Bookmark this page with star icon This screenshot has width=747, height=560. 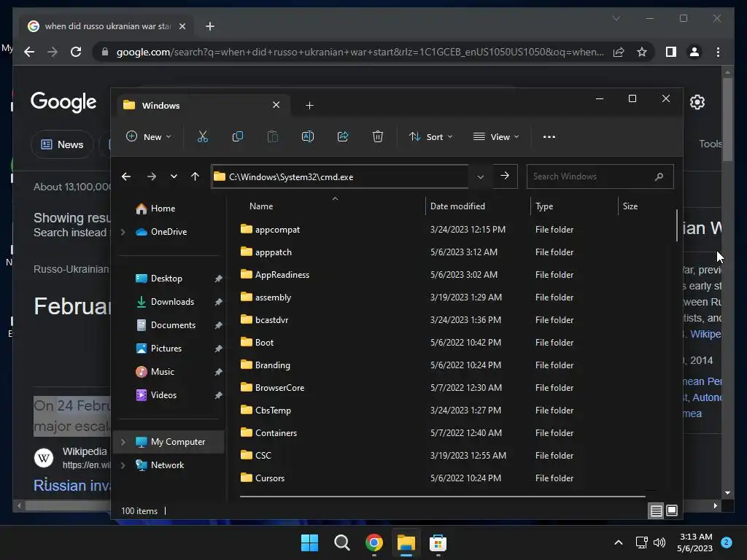[642, 52]
